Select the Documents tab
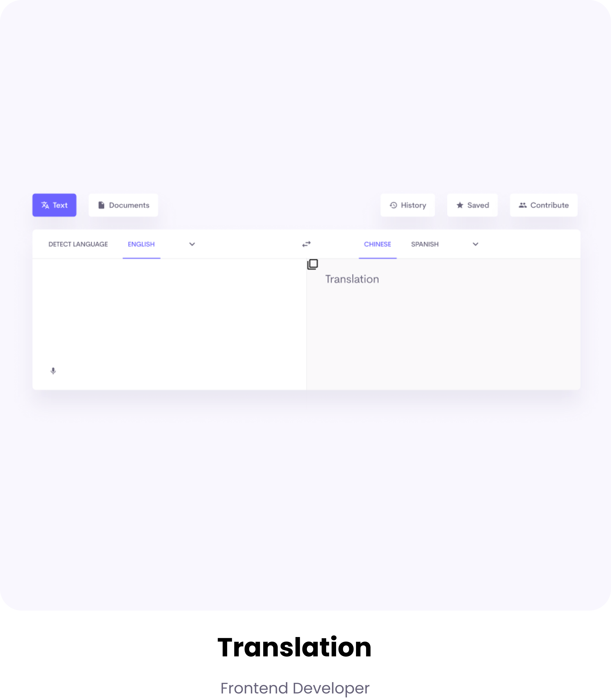 (x=123, y=205)
